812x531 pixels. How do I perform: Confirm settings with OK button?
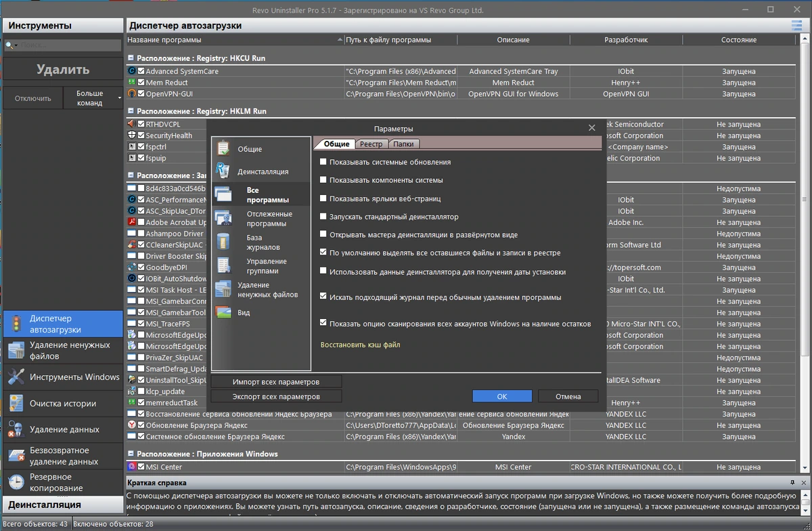pyautogui.click(x=502, y=396)
